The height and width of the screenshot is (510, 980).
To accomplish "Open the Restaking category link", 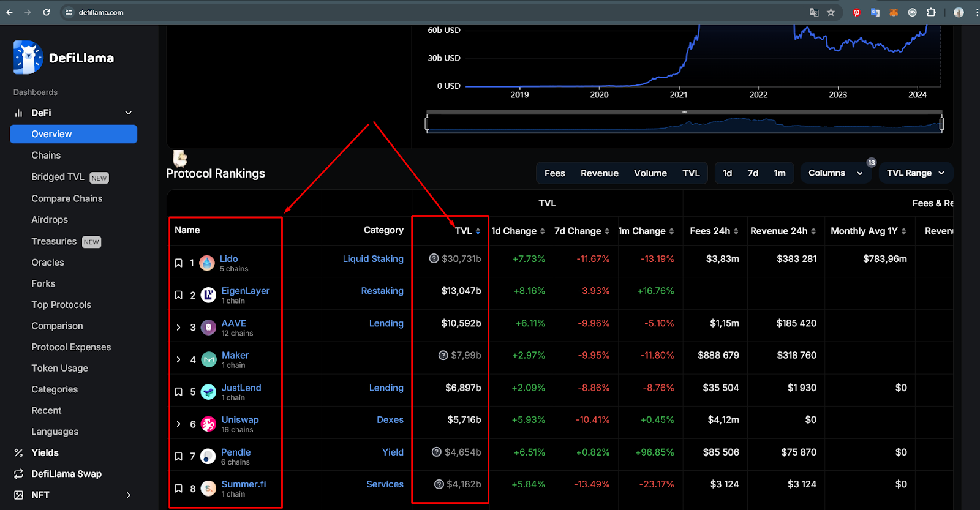I will (x=382, y=291).
